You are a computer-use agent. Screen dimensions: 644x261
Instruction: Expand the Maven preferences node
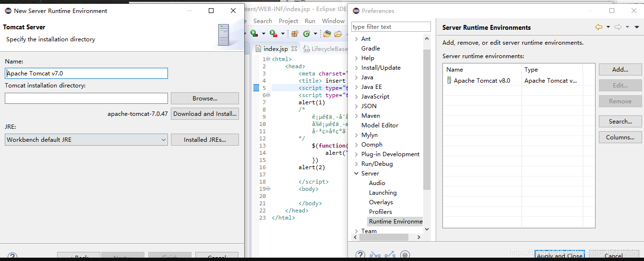pos(356,116)
